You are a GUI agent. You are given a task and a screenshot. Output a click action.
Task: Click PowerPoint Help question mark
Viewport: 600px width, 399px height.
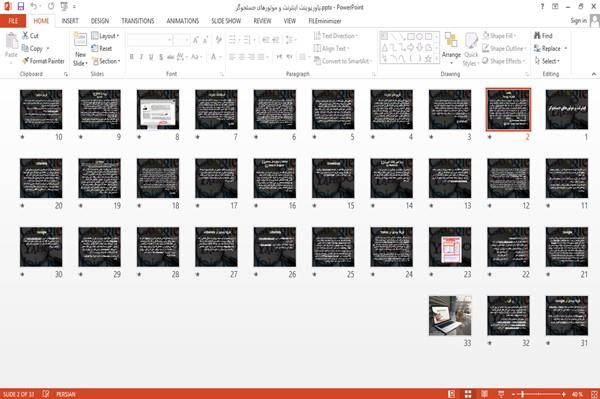[542, 7]
